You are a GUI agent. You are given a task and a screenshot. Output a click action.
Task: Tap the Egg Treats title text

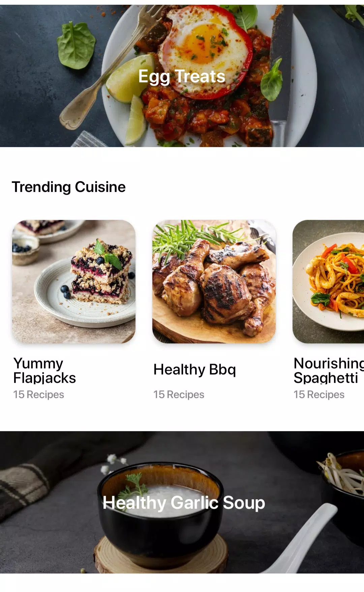click(x=182, y=77)
